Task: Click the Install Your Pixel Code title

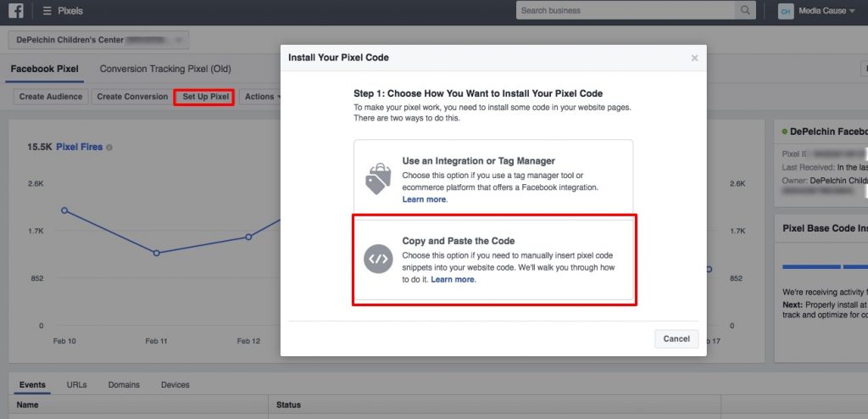Action: (x=339, y=58)
